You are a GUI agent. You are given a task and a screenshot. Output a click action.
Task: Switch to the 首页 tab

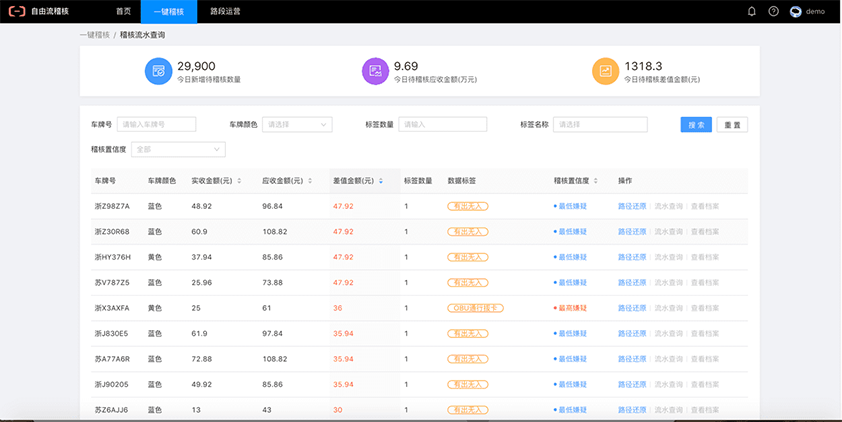pyautogui.click(x=123, y=11)
